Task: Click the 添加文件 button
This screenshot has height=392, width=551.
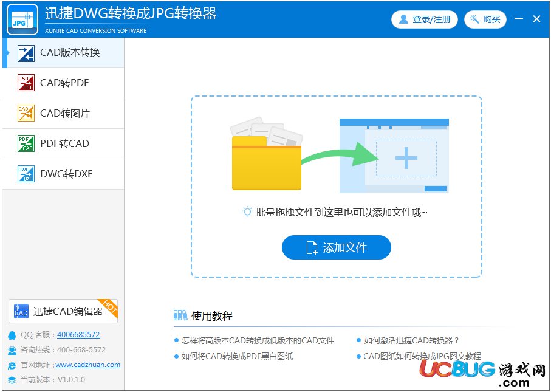Action: pyautogui.click(x=337, y=247)
